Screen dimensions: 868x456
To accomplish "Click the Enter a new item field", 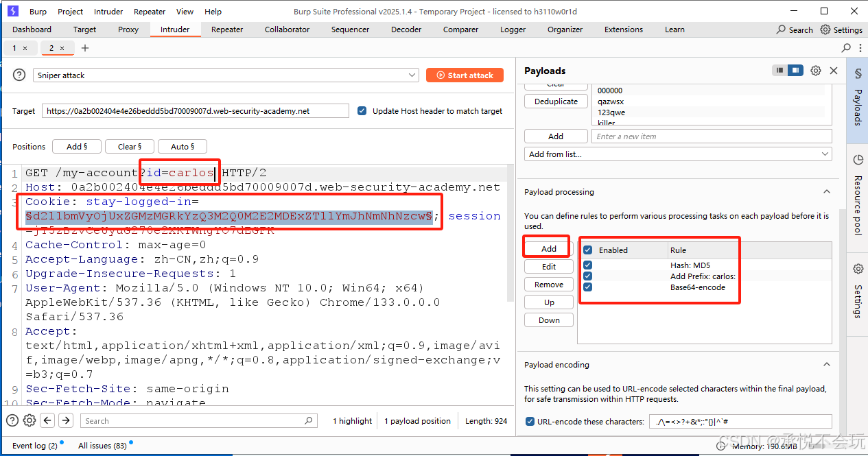I will click(x=712, y=136).
